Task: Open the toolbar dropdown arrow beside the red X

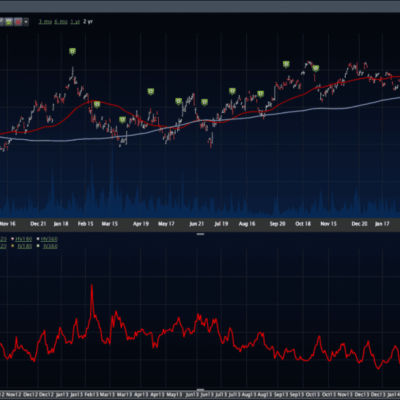Action: point(26,22)
